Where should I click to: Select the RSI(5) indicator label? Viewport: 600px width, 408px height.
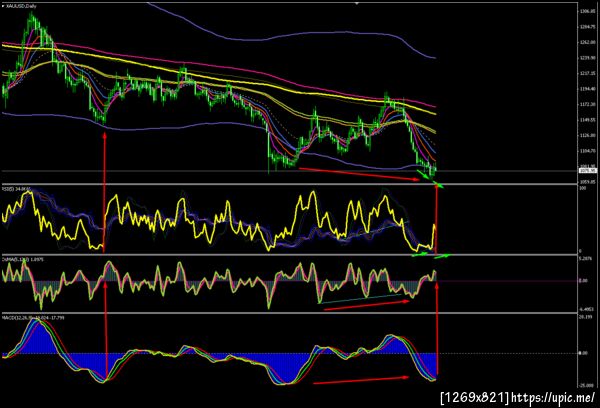[x=16, y=189]
